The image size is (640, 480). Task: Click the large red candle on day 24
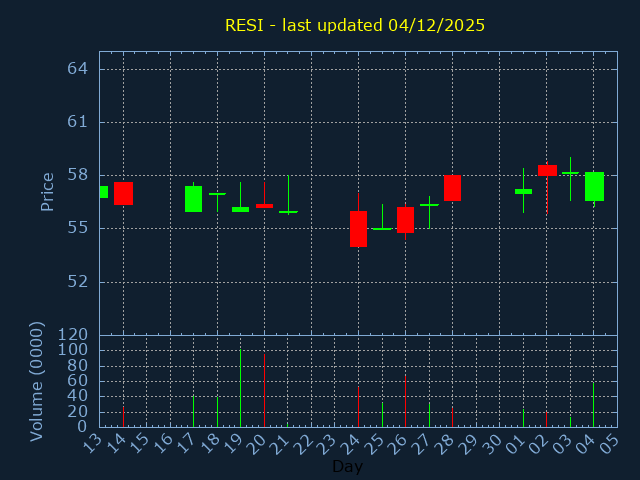click(358, 229)
